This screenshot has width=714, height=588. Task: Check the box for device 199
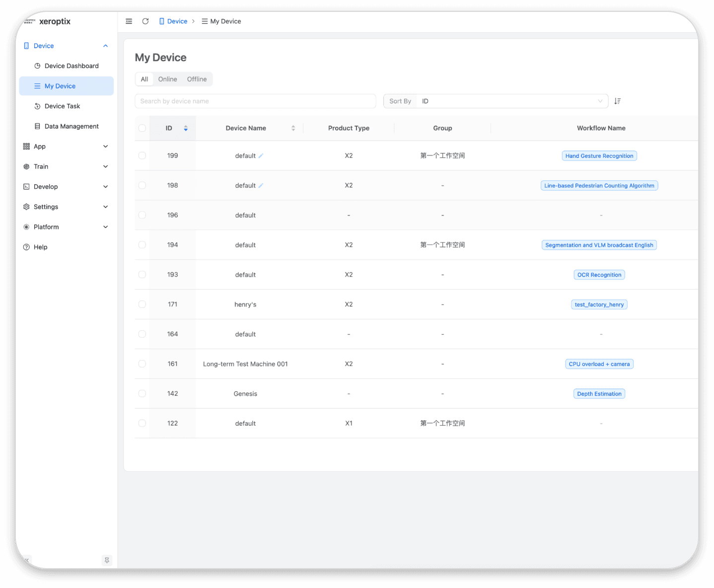tap(142, 155)
